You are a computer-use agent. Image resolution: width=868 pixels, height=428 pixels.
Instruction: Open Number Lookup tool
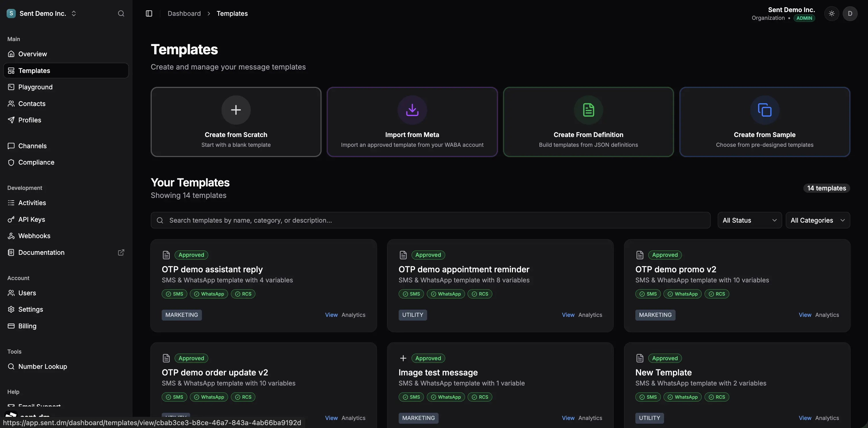(x=66, y=366)
